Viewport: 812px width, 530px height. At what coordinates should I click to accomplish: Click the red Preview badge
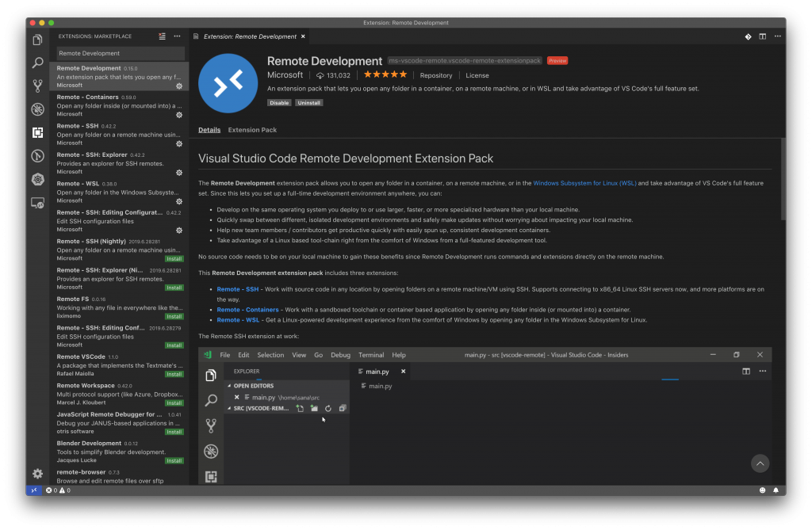(557, 60)
